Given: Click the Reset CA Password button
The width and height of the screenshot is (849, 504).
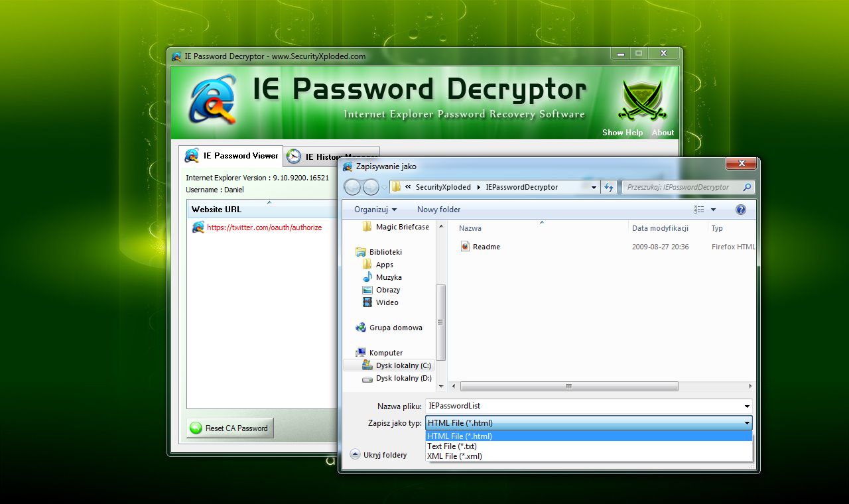Looking at the screenshot, I should 230,428.
